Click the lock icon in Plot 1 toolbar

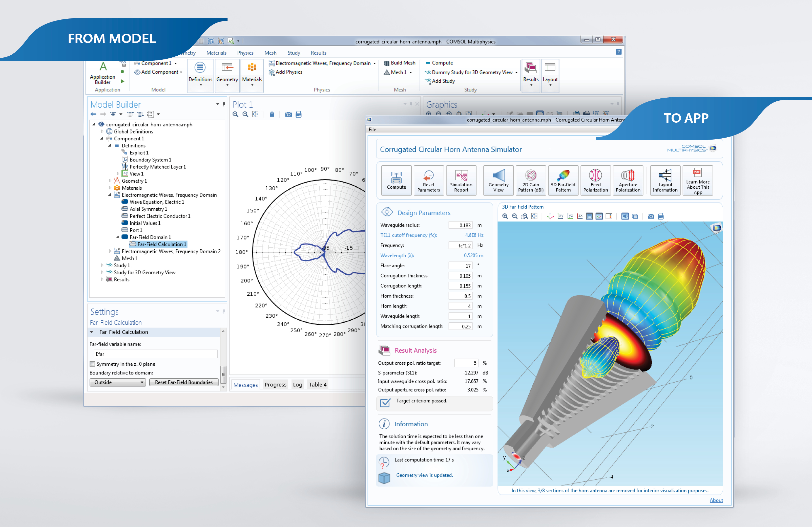click(x=272, y=114)
